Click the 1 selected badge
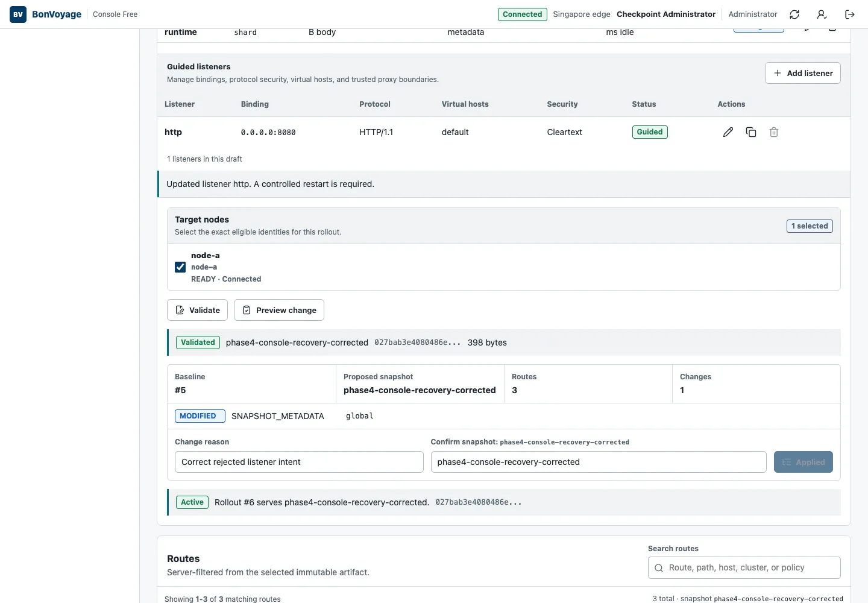 pos(810,226)
